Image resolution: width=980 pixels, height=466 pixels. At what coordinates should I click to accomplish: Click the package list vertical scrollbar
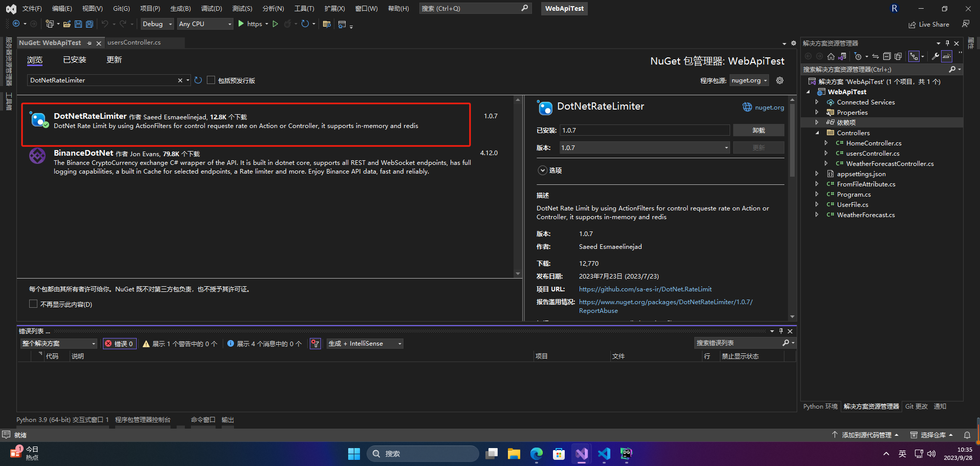[x=518, y=186]
